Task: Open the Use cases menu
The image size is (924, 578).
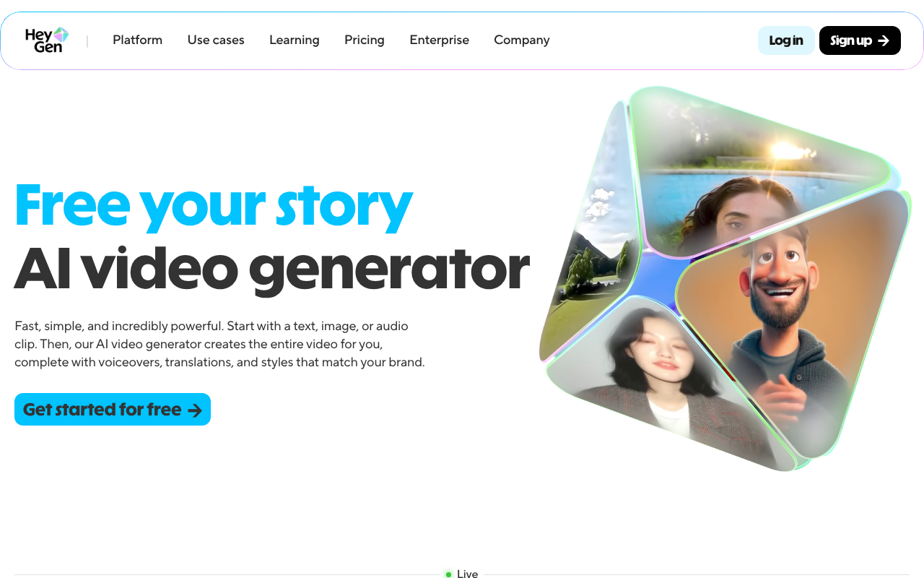Action: (216, 40)
